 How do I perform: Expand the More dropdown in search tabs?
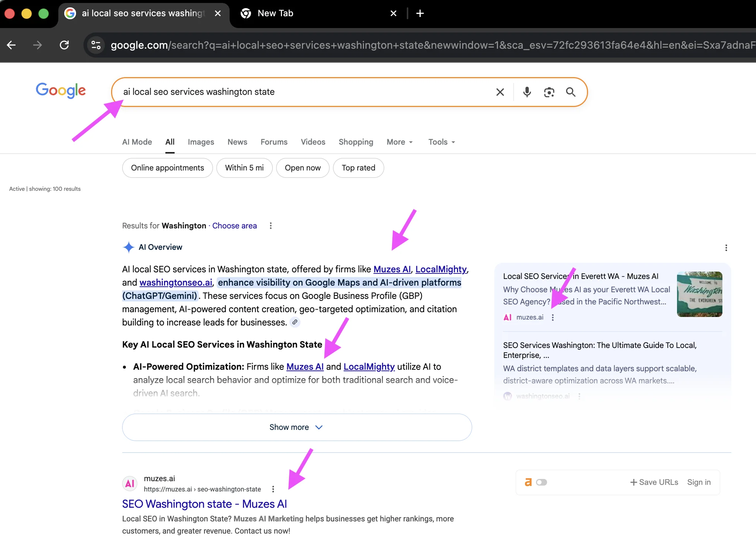(399, 142)
